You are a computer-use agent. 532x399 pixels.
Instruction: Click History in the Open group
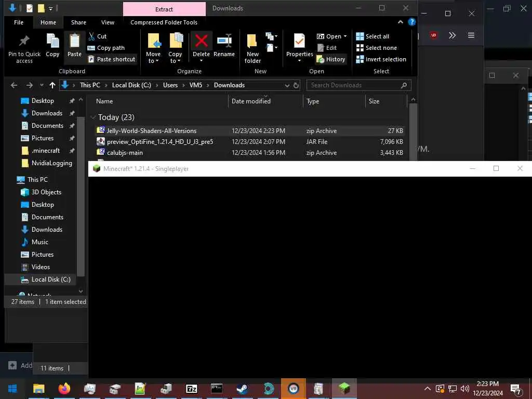pos(331,59)
